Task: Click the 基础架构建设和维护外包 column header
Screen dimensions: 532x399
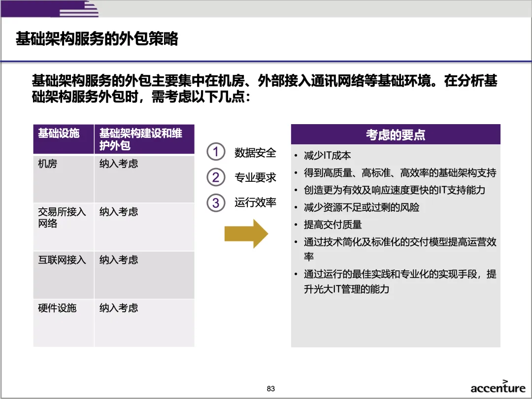Action: [x=144, y=139]
